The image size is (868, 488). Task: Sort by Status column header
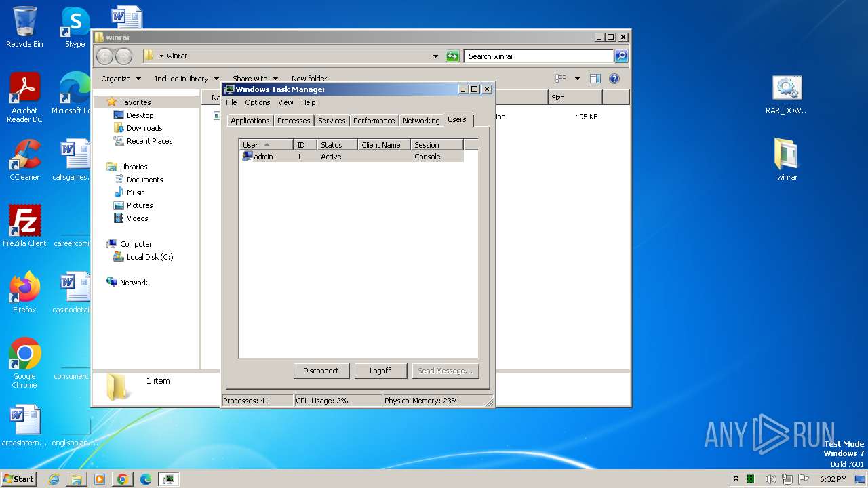(337, 144)
